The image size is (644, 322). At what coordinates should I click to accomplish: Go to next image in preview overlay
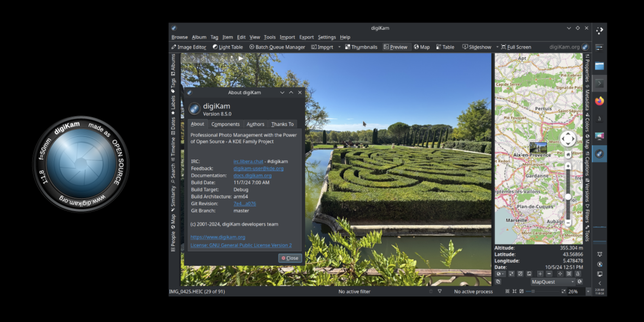click(x=193, y=58)
